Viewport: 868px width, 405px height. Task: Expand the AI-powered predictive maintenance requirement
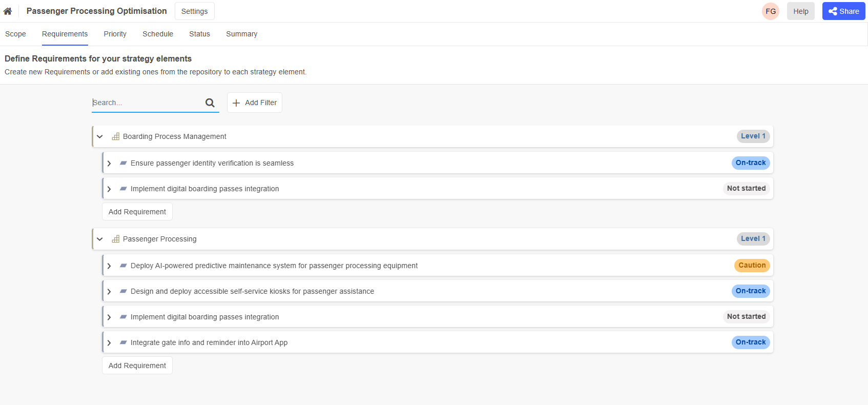click(x=109, y=266)
